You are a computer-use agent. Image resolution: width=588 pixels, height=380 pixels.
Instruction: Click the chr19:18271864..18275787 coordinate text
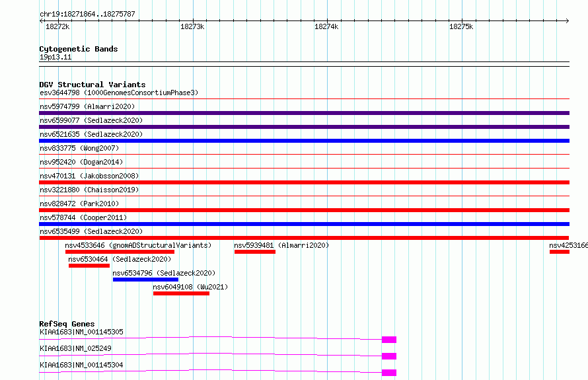pyautogui.click(x=87, y=14)
